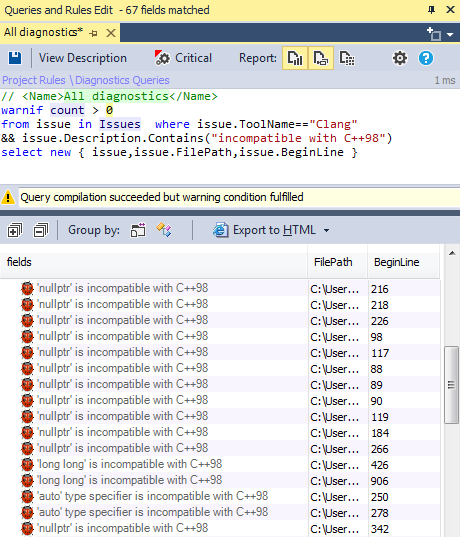Sort results by BeginLine column header
This screenshot has width=460, height=537.
(x=396, y=262)
